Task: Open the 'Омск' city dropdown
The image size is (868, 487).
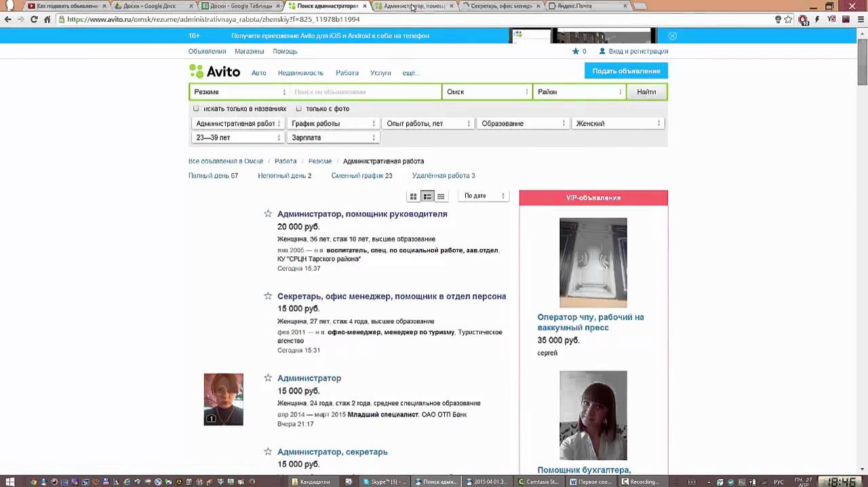Action: 488,92
